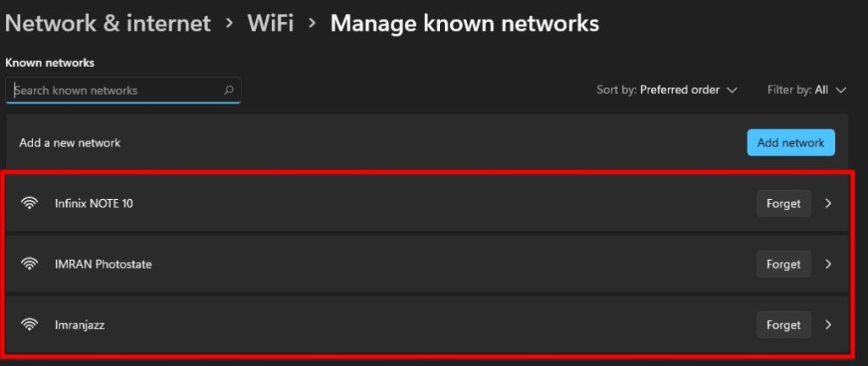Go back to Network & internet breadcrumb
Screen dimensions: 868x366
108,24
